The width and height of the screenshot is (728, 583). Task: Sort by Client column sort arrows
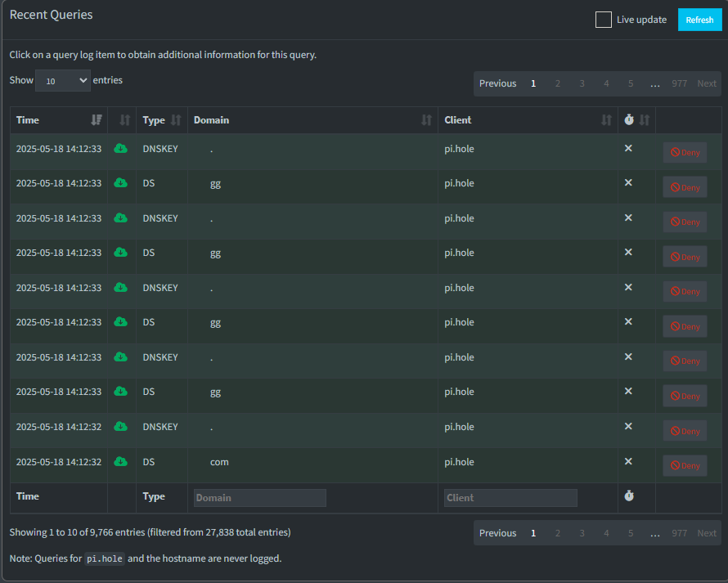606,120
